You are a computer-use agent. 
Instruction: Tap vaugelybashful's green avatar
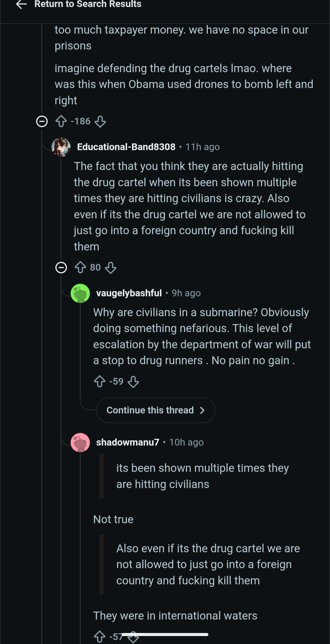coord(80,293)
